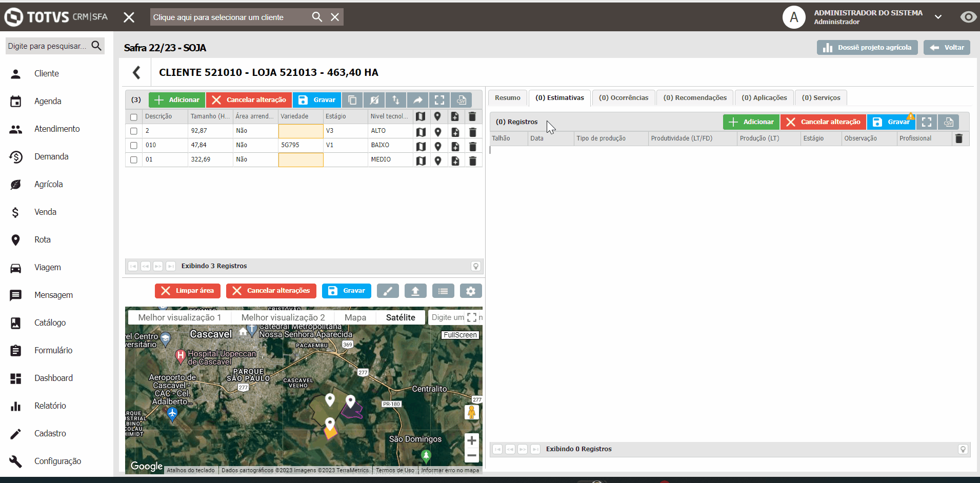980x483 pixels.
Task: Select the Estimativas tab
Action: pos(559,98)
